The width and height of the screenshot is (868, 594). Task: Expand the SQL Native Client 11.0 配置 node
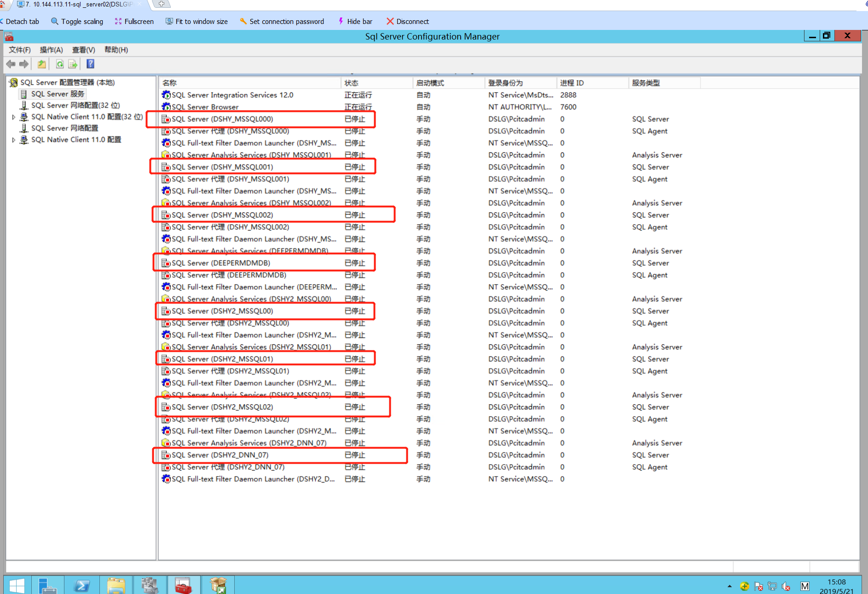click(x=13, y=140)
